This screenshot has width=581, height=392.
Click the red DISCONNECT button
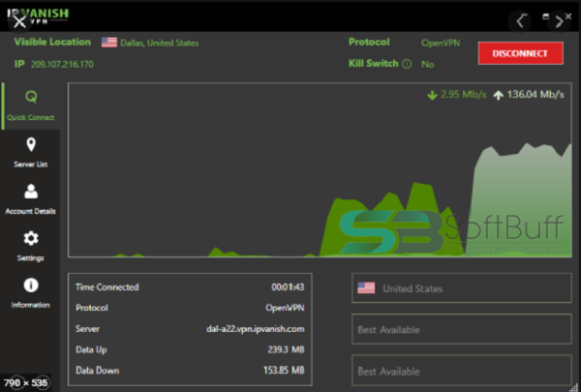click(x=521, y=53)
